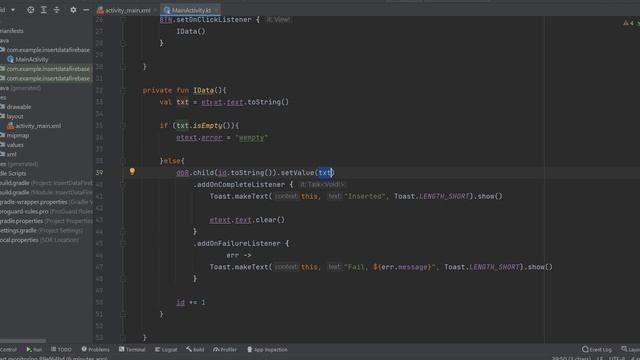Select activity_main.xml in project tree
640x360 pixels.
click(x=34, y=126)
